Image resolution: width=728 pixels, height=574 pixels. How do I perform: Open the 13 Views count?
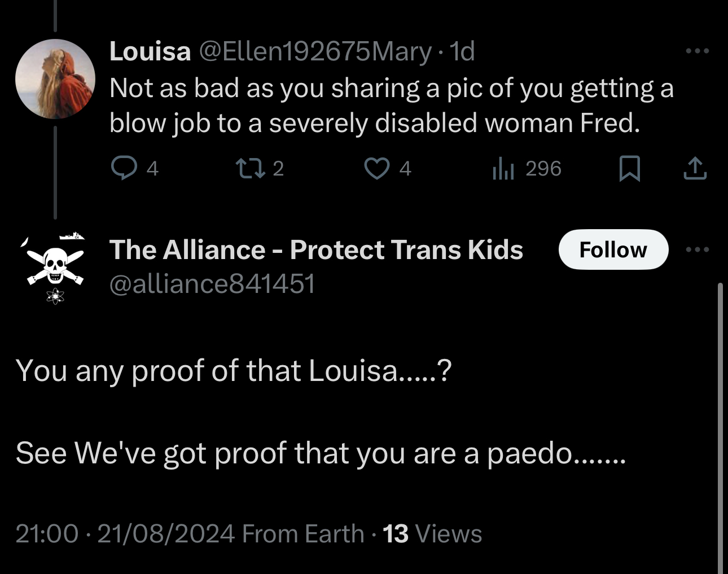[x=432, y=533]
